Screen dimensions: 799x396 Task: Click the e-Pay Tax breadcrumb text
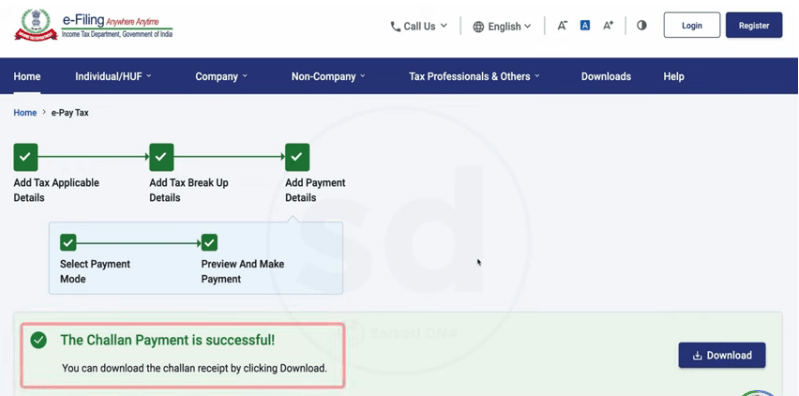tap(70, 113)
